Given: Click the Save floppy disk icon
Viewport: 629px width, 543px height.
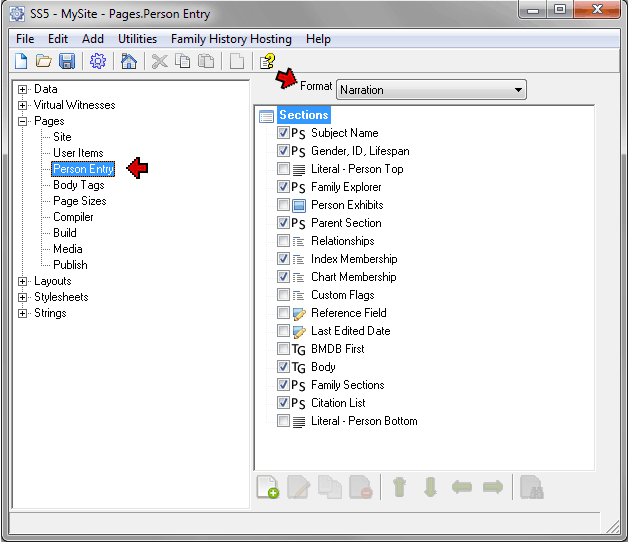Looking at the screenshot, I should [x=67, y=62].
